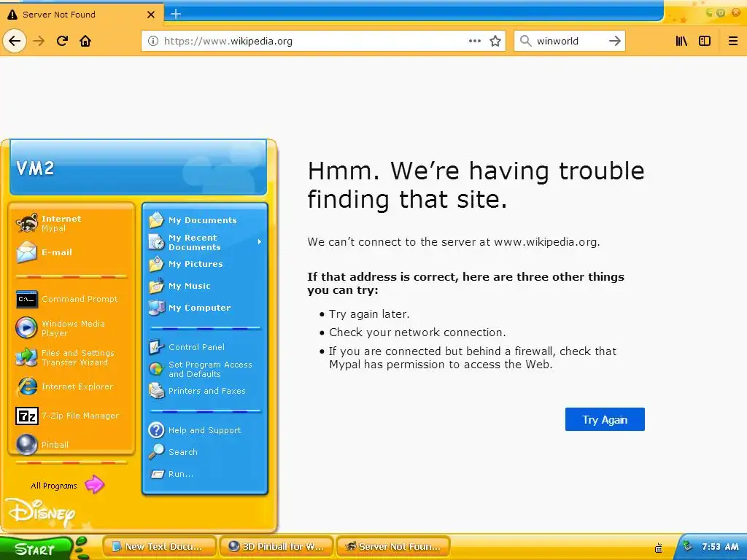
Task: Go to the browser home page
Action: point(85,41)
